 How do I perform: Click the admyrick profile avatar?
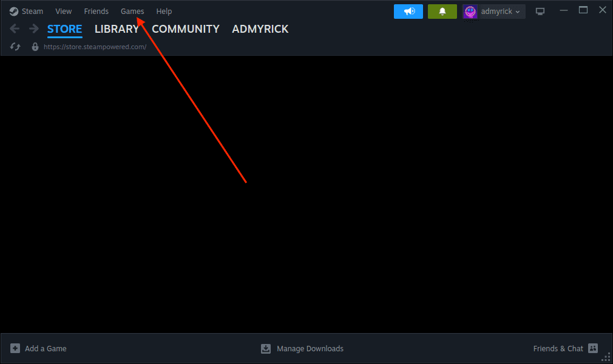(x=470, y=12)
